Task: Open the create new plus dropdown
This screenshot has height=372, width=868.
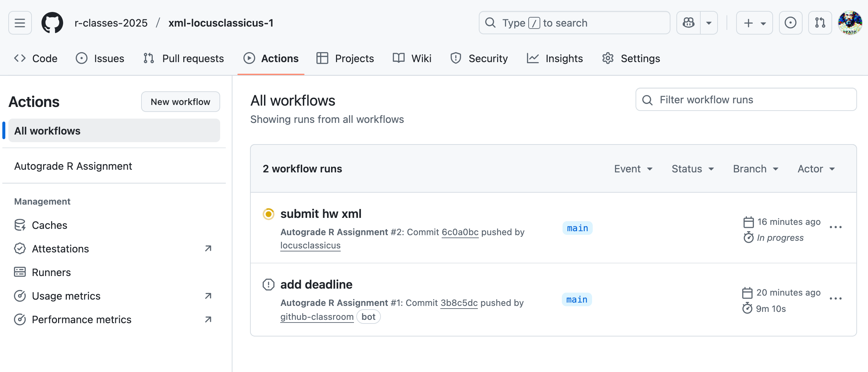Action: 754,23
